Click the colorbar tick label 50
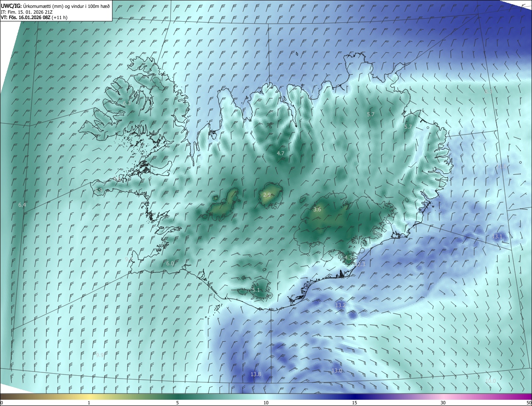The width and height of the screenshot is (532, 406). click(x=529, y=403)
